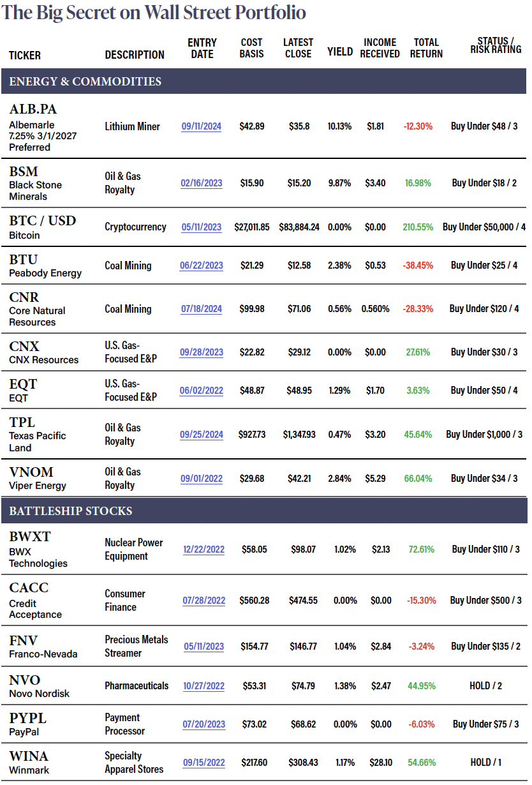Follow Peabody Energy entry date 06/22/2023

point(202,265)
